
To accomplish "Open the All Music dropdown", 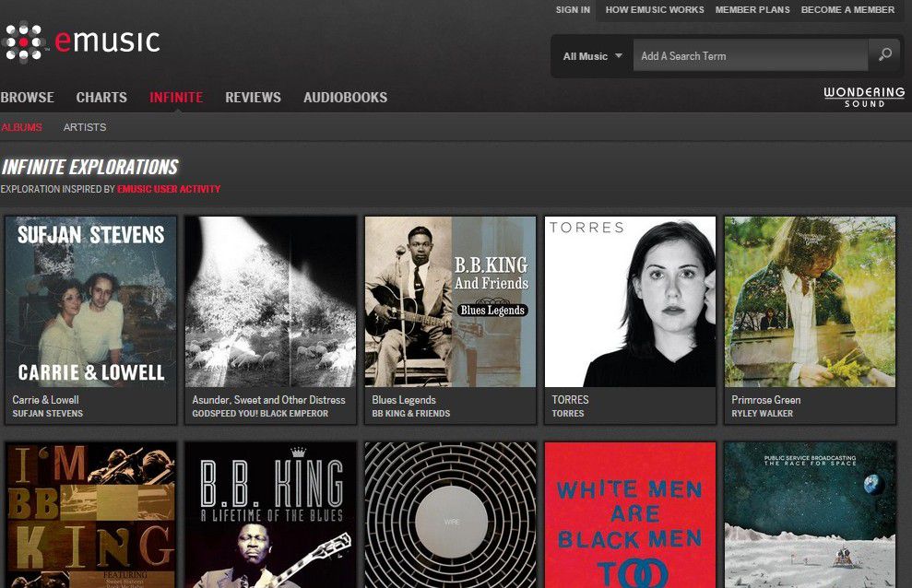I will 592,56.
